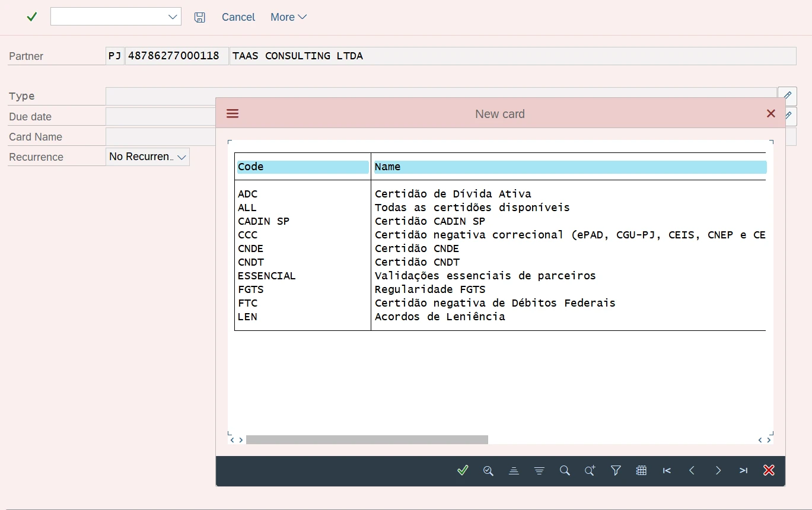Screen dimensions: 812x510
Task: Select the CNDT code row
Action: 250,262
